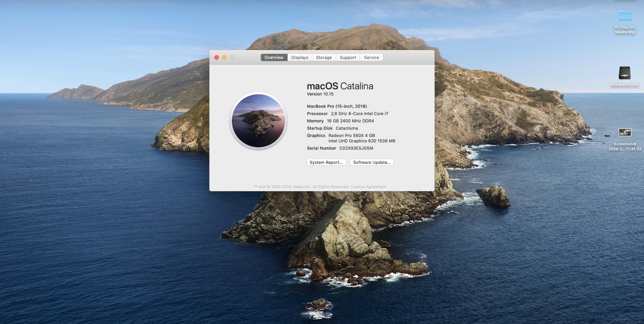Click the MacBook Pro (15-inch, 2018) model text
Image resolution: width=644 pixels, height=324 pixels.
(x=337, y=107)
